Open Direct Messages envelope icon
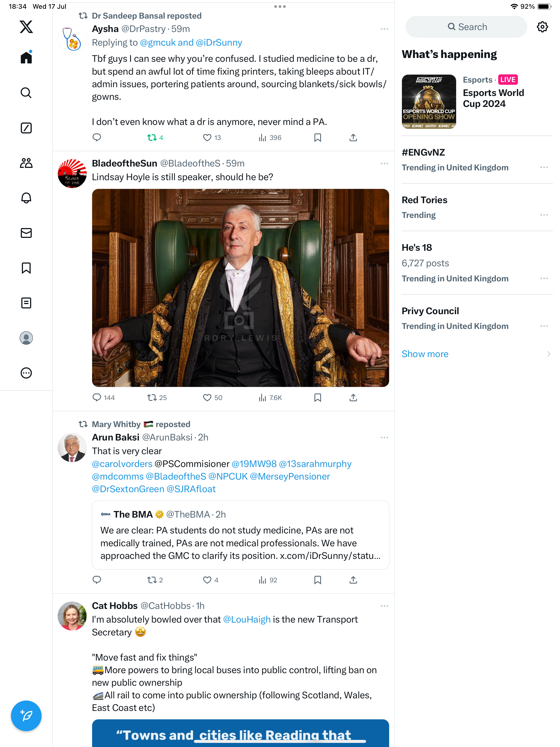The width and height of the screenshot is (560, 747). tap(26, 233)
